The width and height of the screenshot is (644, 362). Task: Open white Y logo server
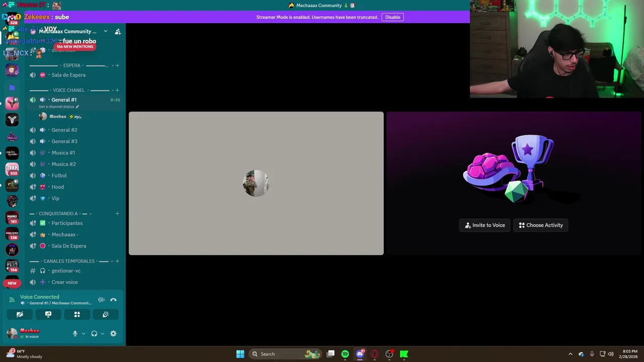(x=12, y=120)
